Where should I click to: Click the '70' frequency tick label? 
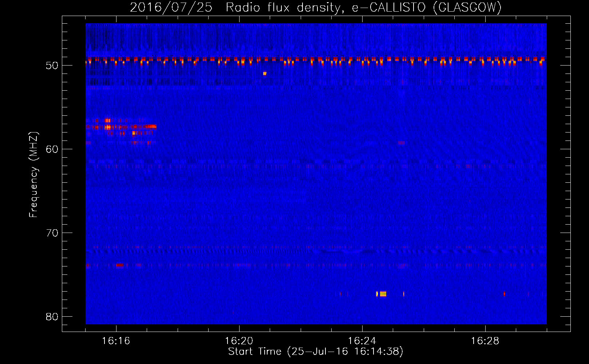52,233
